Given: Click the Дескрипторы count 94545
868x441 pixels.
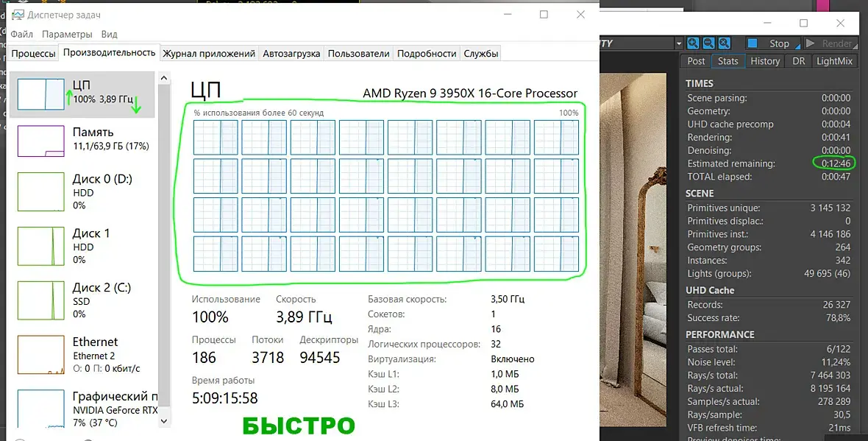Looking at the screenshot, I should (320, 357).
